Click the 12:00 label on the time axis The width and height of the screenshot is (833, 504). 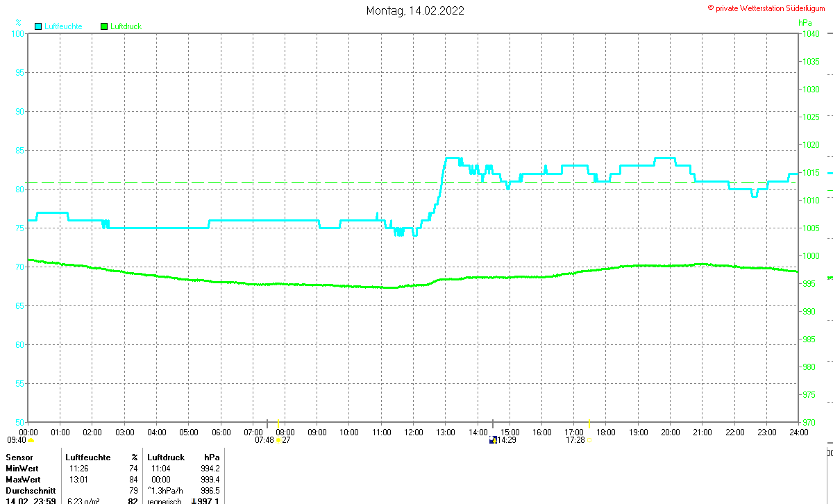(413, 432)
